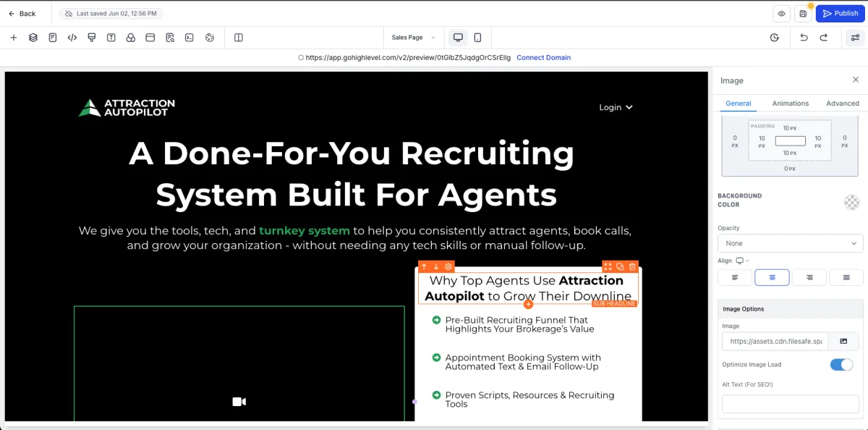Click the Alt Text input field
868x430 pixels.
coord(791,404)
